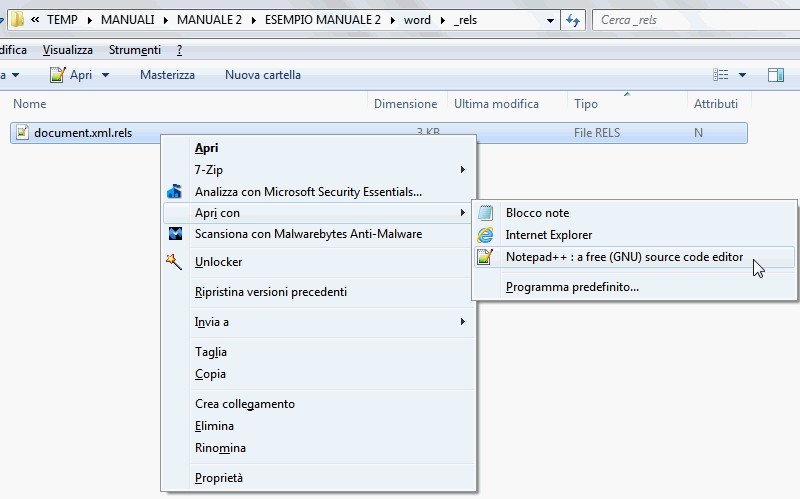Image resolution: width=800 pixels, height=499 pixels.
Task: Click the Malwarebytes Anti-Malware icon
Action: pyautogui.click(x=175, y=234)
